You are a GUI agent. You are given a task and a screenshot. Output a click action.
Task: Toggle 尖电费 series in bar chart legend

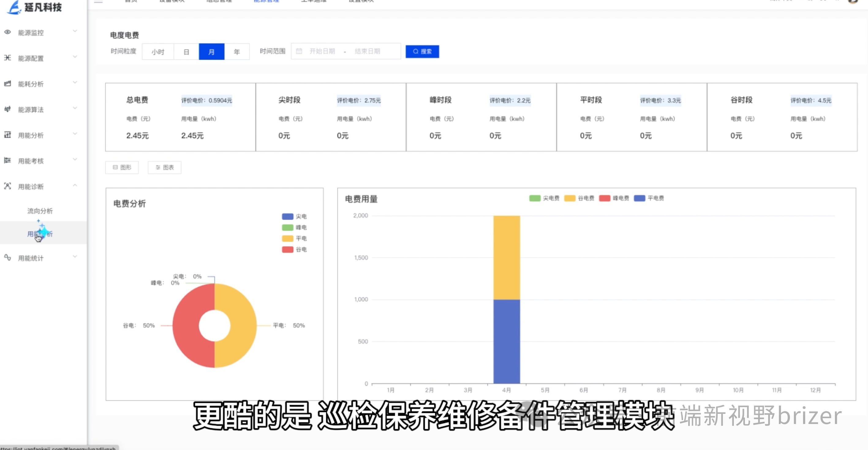(x=544, y=198)
